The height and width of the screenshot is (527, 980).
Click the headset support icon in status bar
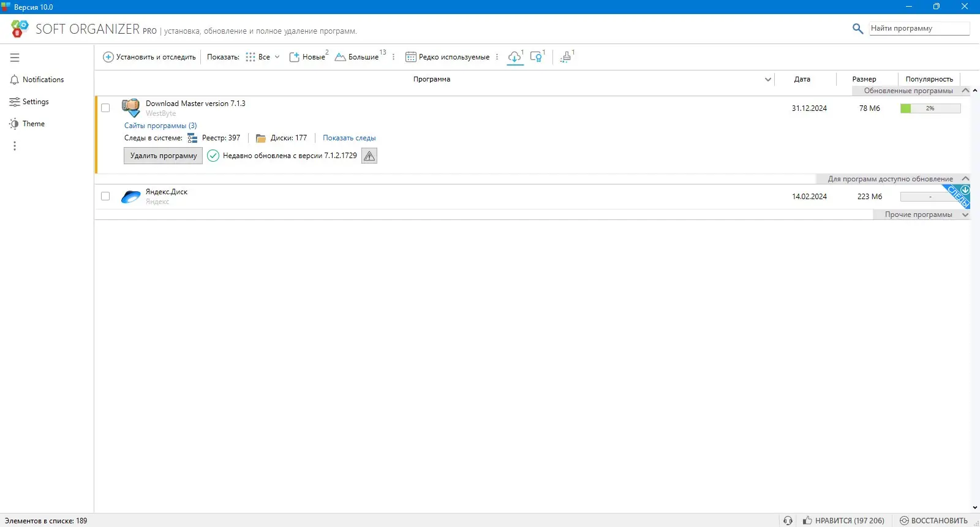788,521
